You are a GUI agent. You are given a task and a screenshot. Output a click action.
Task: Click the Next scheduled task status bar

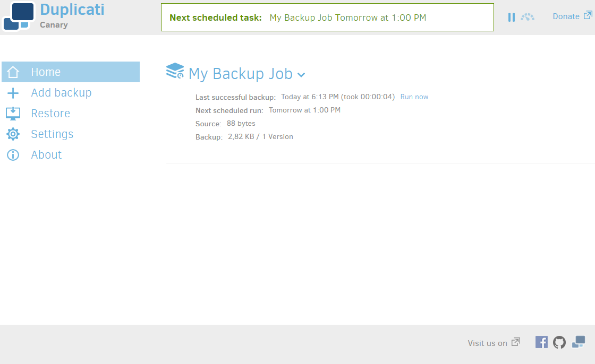pyautogui.click(x=327, y=18)
